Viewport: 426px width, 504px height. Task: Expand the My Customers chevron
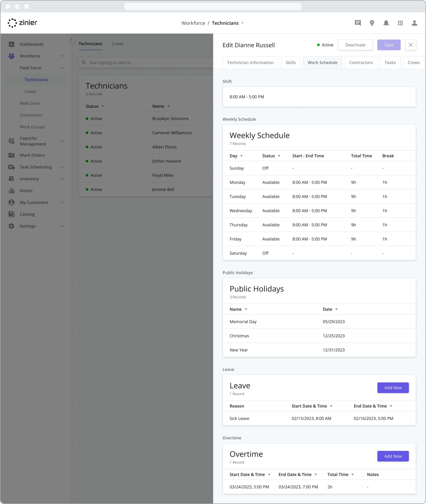(x=62, y=203)
